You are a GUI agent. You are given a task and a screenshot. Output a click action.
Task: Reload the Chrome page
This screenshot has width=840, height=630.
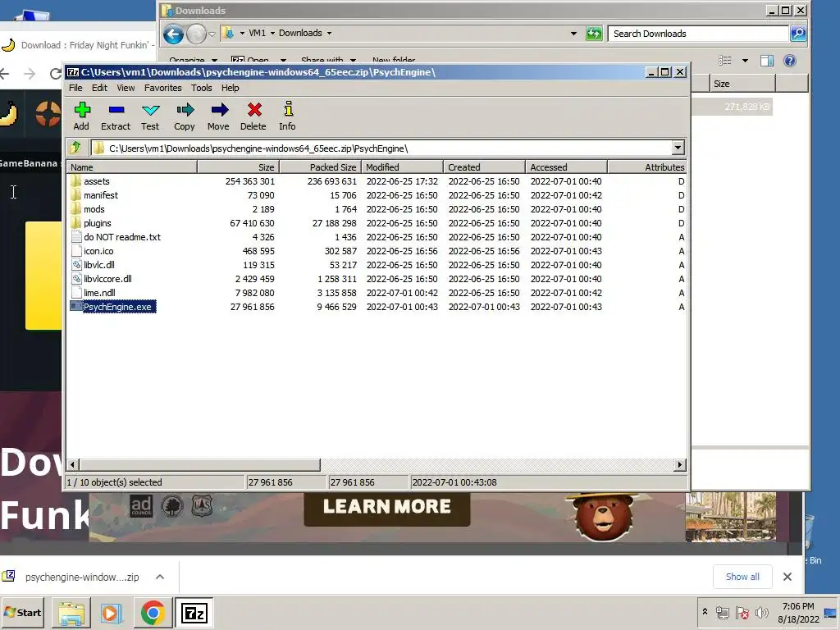coord(55,74)
